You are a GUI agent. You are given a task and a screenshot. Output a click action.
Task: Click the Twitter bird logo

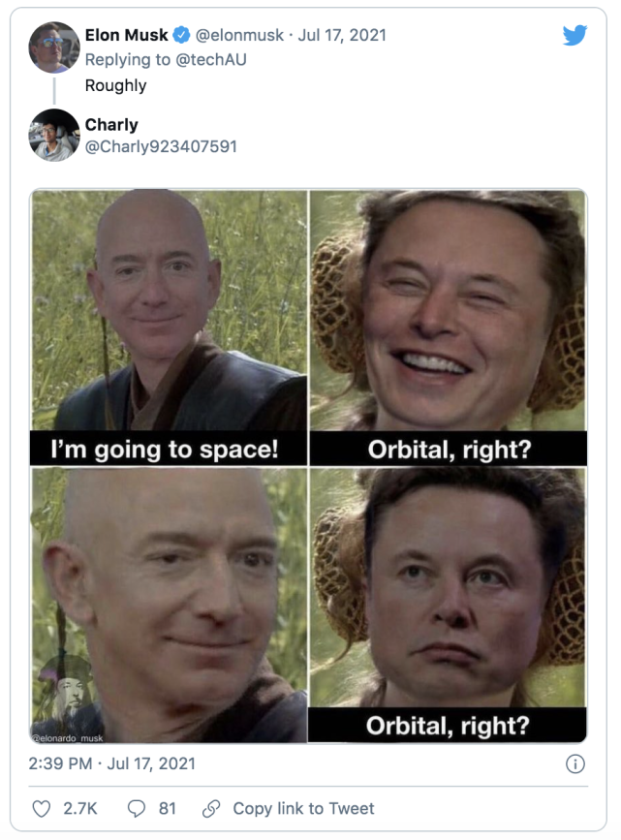tap(574, 35)
